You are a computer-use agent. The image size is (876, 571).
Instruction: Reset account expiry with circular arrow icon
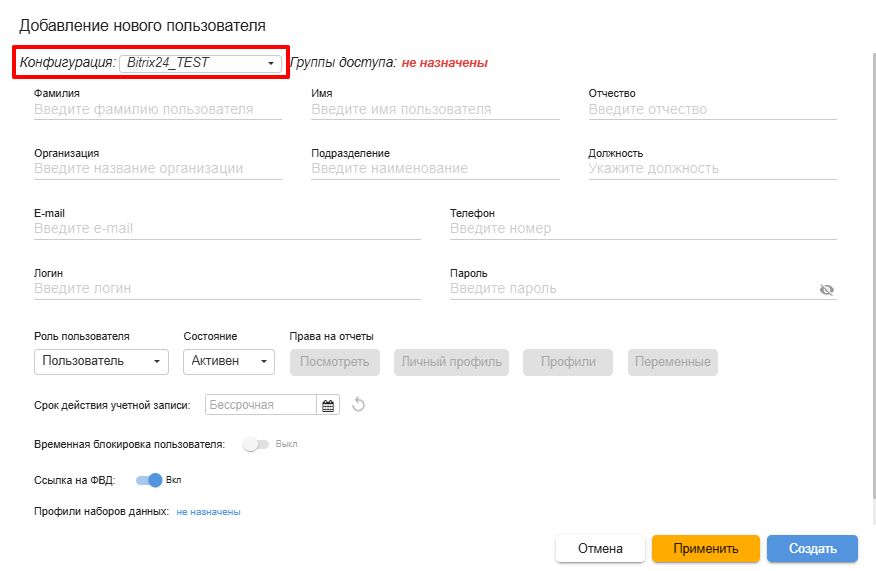[x=358, y=405]
